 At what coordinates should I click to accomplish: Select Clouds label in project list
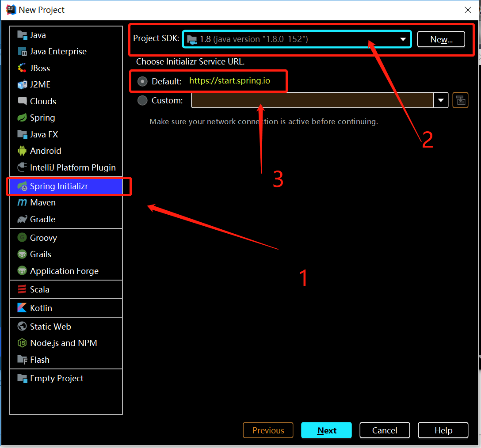point(43,101)
